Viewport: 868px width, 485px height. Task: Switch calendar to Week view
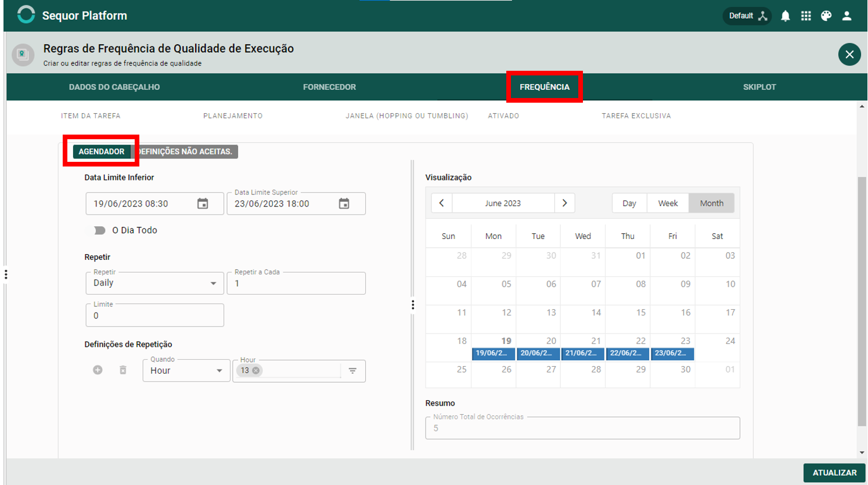click(668, 203)
